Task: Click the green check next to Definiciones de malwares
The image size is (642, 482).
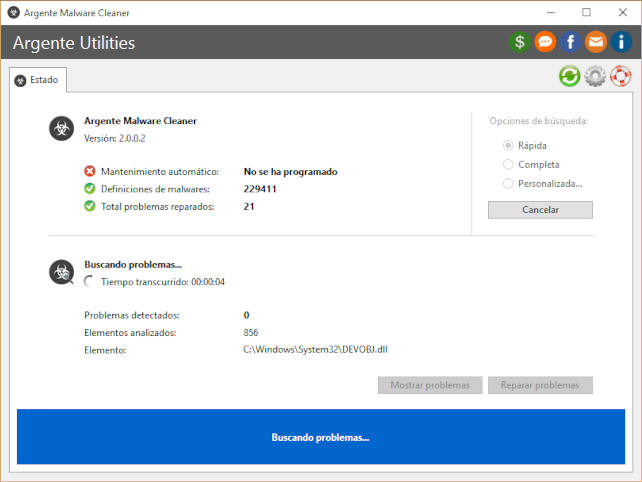Action: tap(90, 189)
